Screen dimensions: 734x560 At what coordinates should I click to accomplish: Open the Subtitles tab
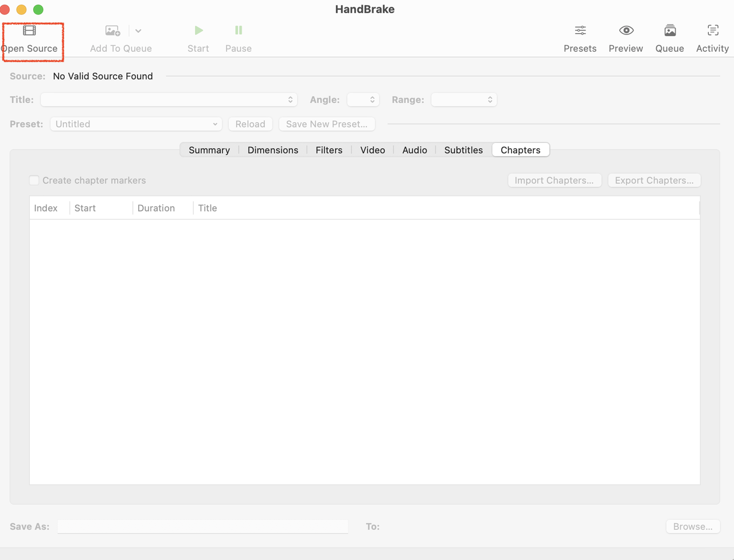click(x=463, y=150)
